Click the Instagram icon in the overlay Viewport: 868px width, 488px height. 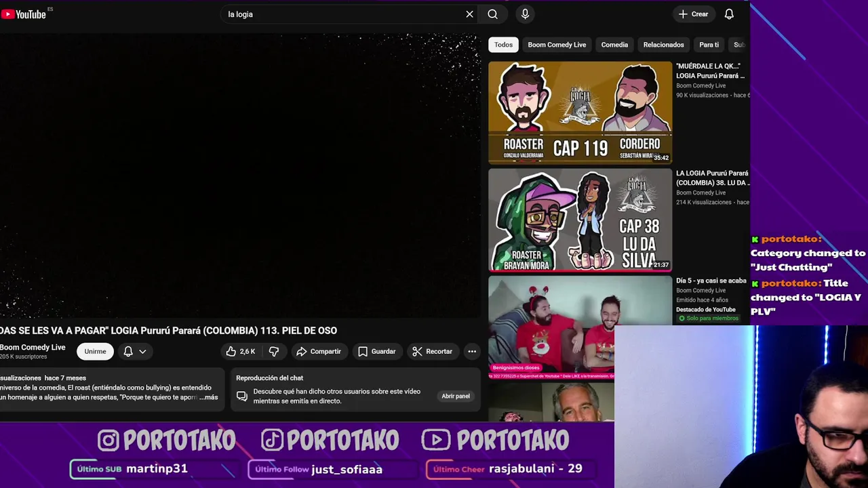tap(108, 441)
